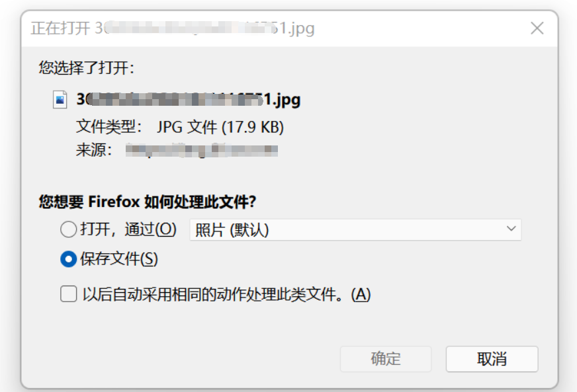Image resolution: width=577 pixels, height=392 pixels.
Task: Click the 您选择了打开 label
Action: pos(87,67)
